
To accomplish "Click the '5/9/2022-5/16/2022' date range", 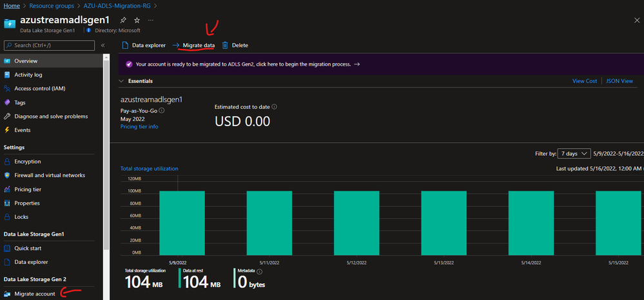I will pos(618,153).
